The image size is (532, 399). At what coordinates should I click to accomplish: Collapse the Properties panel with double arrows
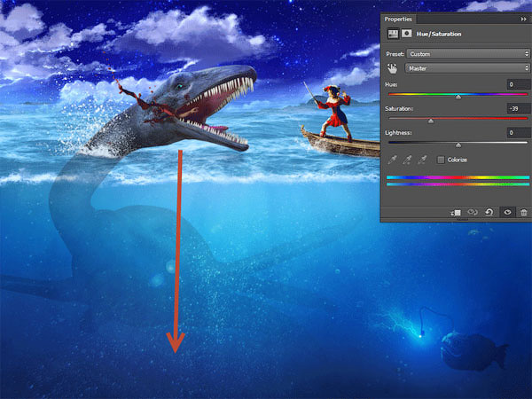pyautogui.click(x=523, y=20)
